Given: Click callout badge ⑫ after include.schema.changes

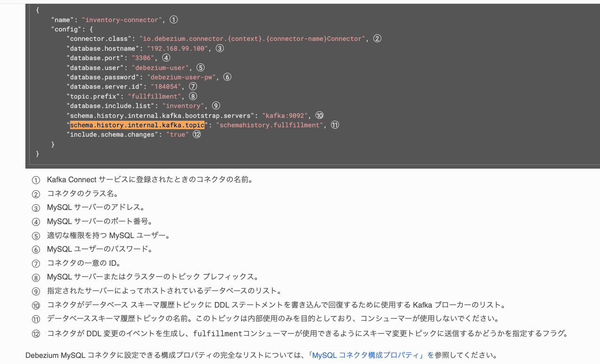Looking at the screenshot, I should click(197, 134).
